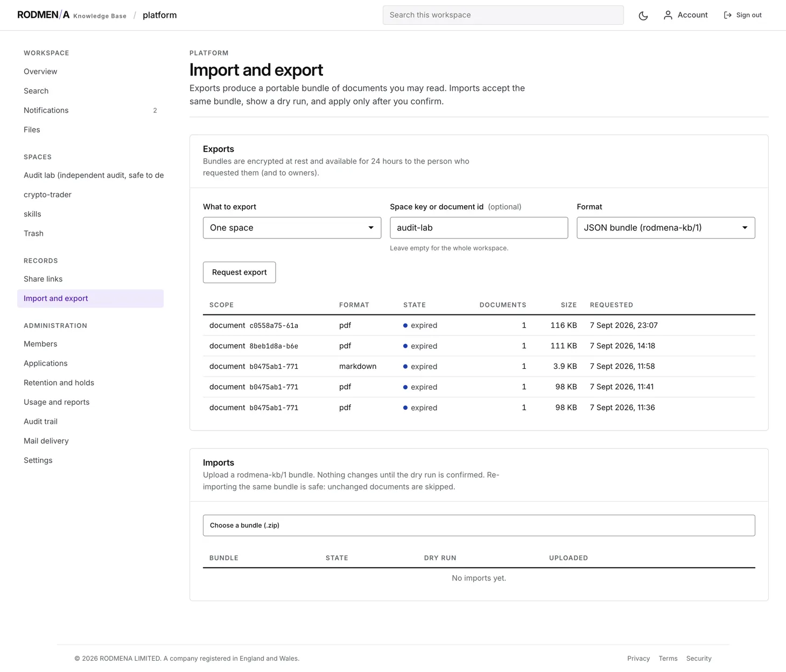Click the 7 Sept 2026, 11:36 timestamp
Screen dimensions: 786x672
pos(622,408)
